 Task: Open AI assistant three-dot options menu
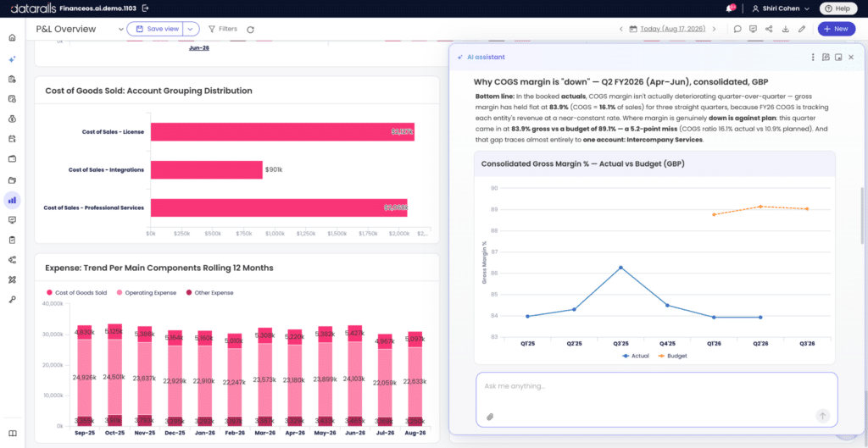click(813, 57)
